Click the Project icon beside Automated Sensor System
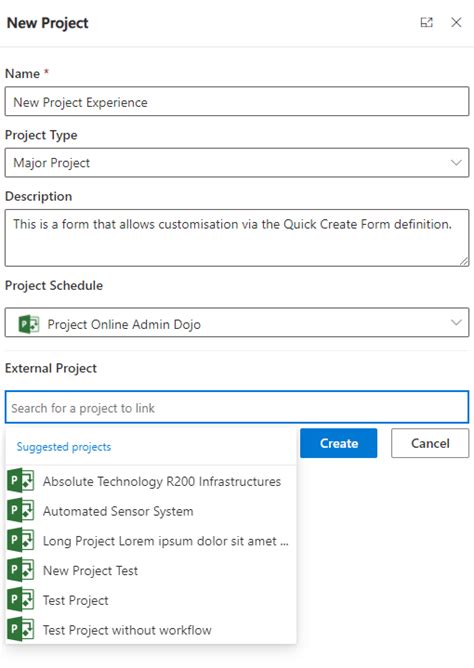Screen dimensions: 474x668 coord(20,510)
